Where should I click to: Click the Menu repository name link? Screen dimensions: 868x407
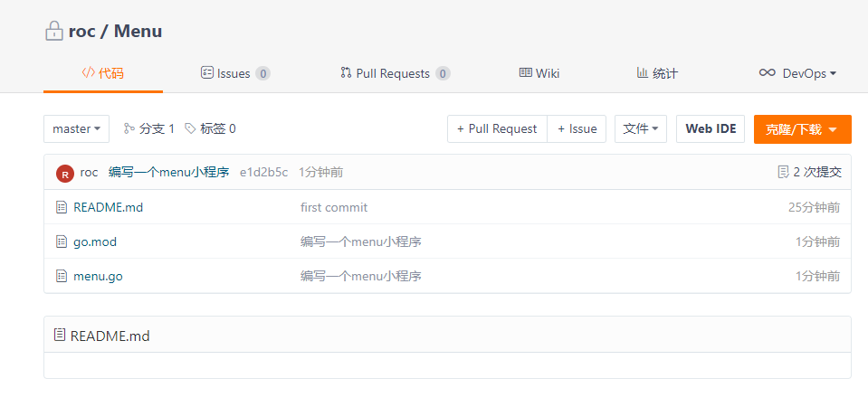coord(138,31)
